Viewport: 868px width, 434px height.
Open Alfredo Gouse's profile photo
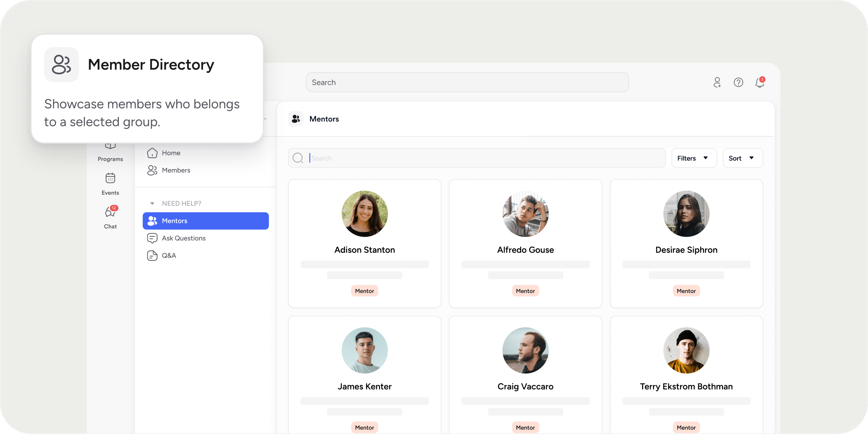525,214
